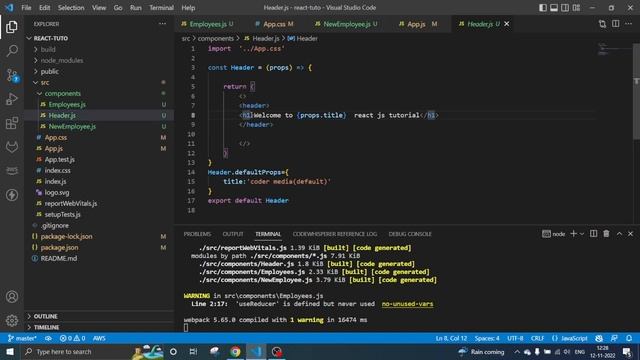This screenshot has width=640, height=360.
Task: Close the terminal panel
Action: [x=631, y=233]
